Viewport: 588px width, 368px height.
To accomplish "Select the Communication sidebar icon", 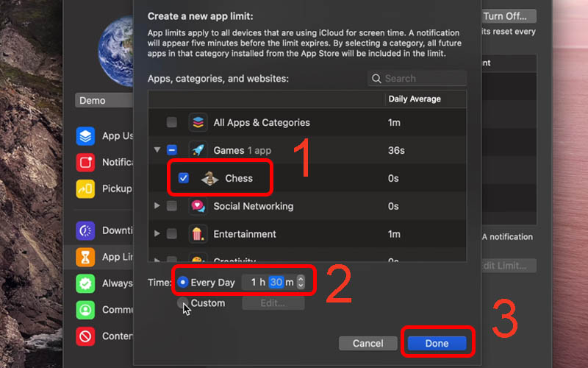I will (86, 310).
